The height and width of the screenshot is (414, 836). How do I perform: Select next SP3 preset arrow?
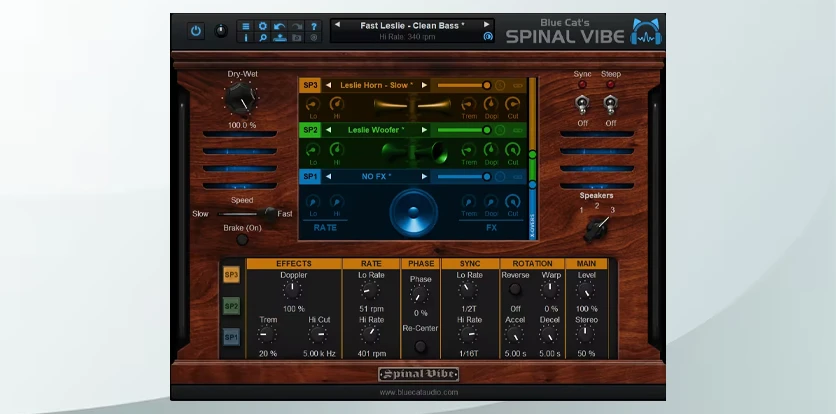pyautogui.click(x=424, y=85)
